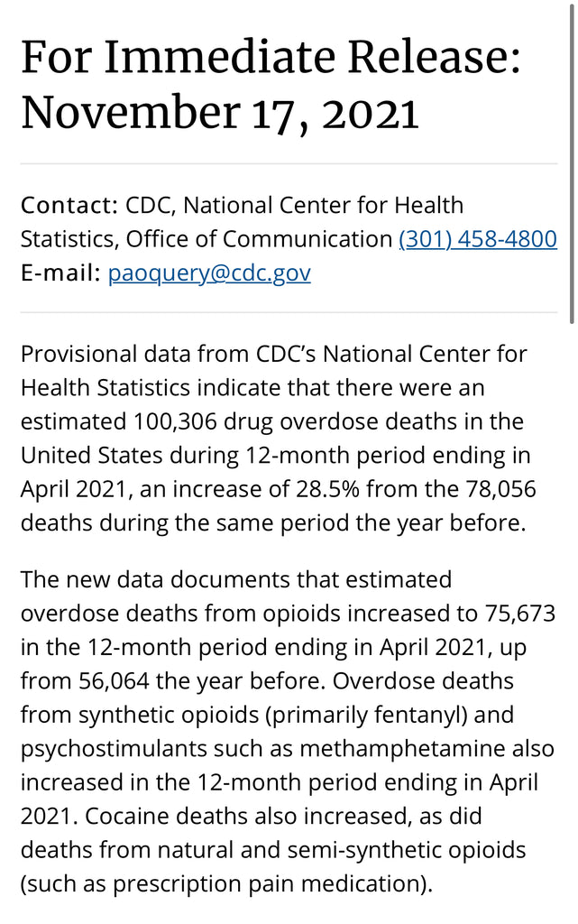Image resolution: width=578 pixels, height=924 pixels.
Task: Click the "For Immediate Release:" heading line
Action: click(x=271, y=58)
